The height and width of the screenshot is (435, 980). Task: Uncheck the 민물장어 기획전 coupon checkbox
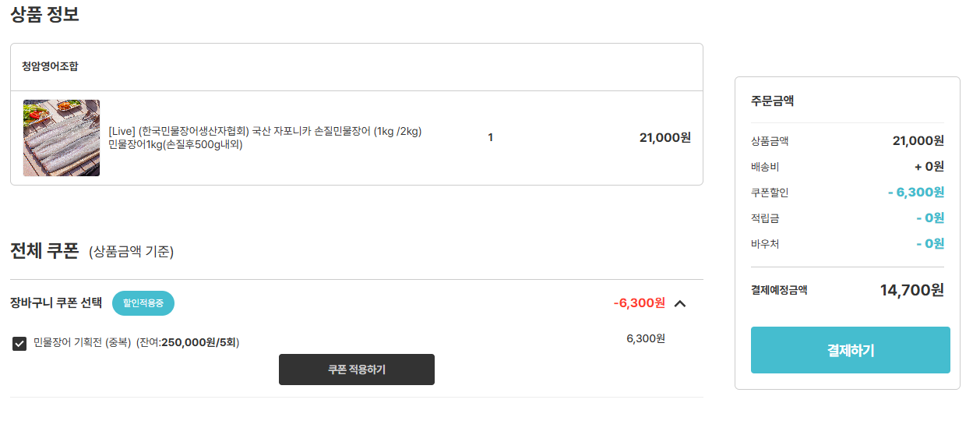(19, 343)
